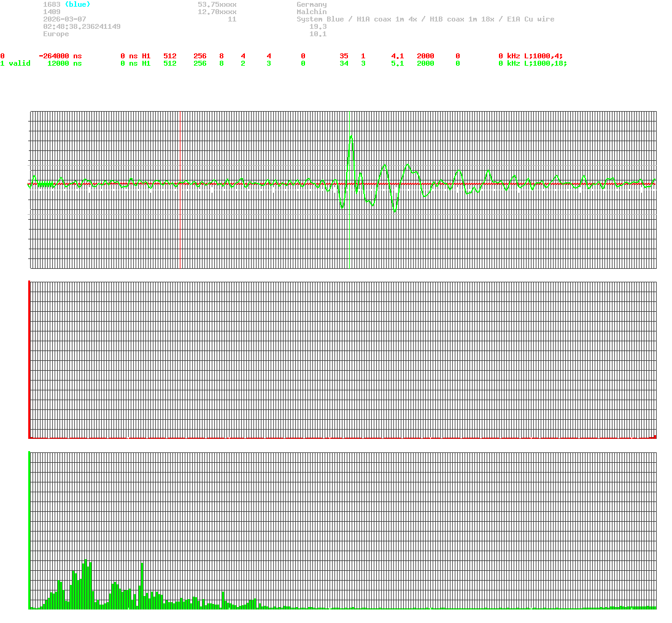Select the Zero column header
This screenshot has height=623, width=672.
(348, 48)
